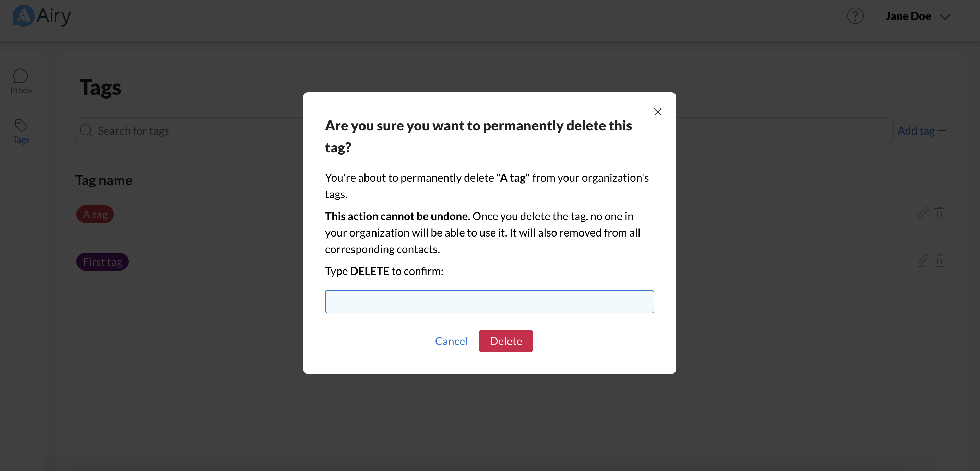Focus the DELETE confirmation text field
This screenshot has width=980, height=471.
click(489, 302)
